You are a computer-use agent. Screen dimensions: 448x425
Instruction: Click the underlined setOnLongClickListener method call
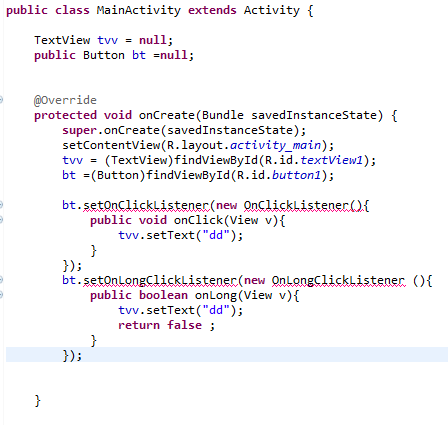click(160, 280)
